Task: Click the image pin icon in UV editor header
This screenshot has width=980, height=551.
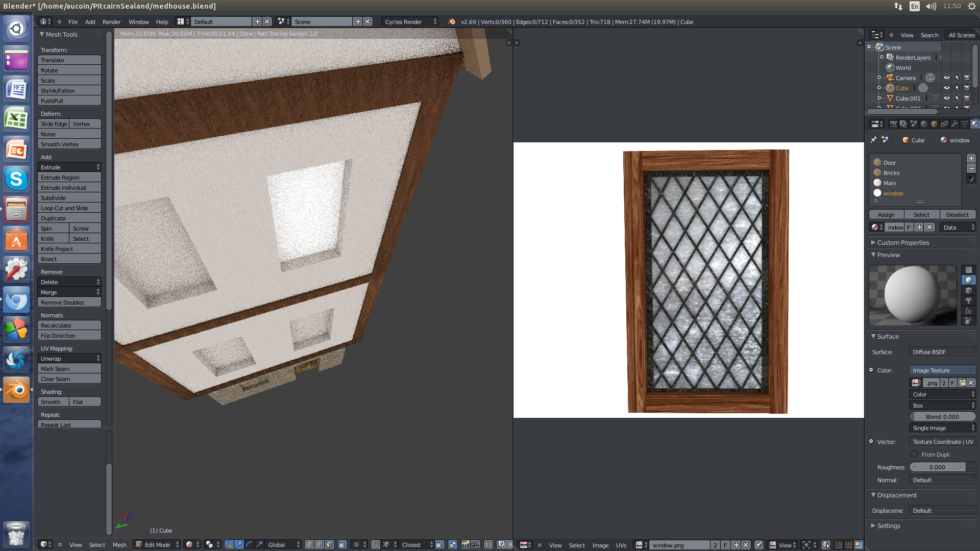Action: click(759, 545)
